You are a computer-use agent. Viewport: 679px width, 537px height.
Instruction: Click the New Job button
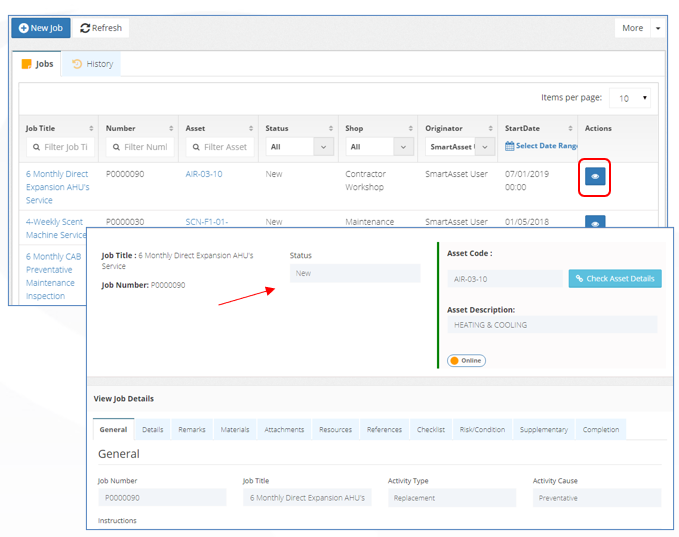[x=41, y=28]
